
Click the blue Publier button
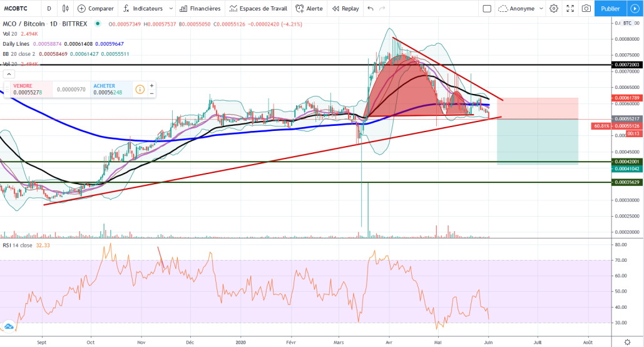pyautogui.click(x=610, y=8)
